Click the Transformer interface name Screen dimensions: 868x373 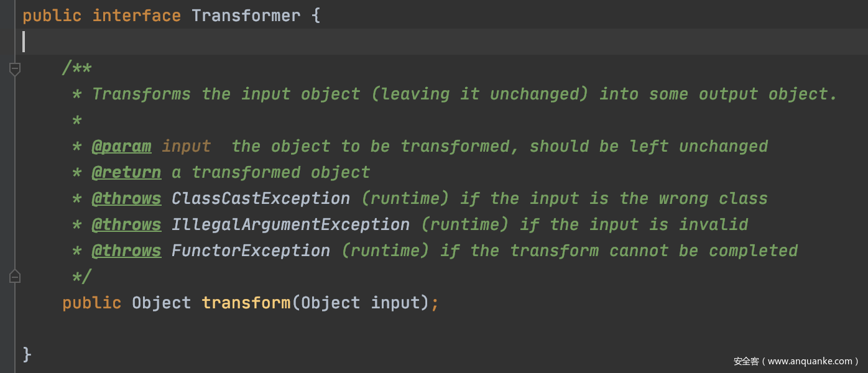coord(246,16)
